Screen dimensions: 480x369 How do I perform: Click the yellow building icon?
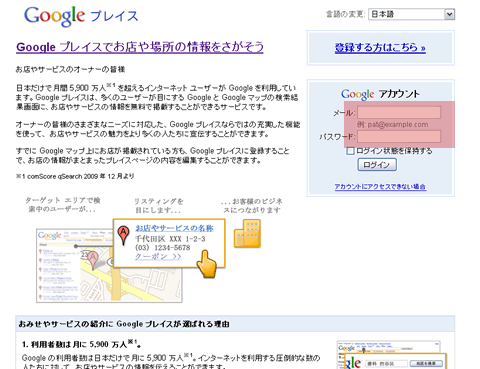point(247,234)
